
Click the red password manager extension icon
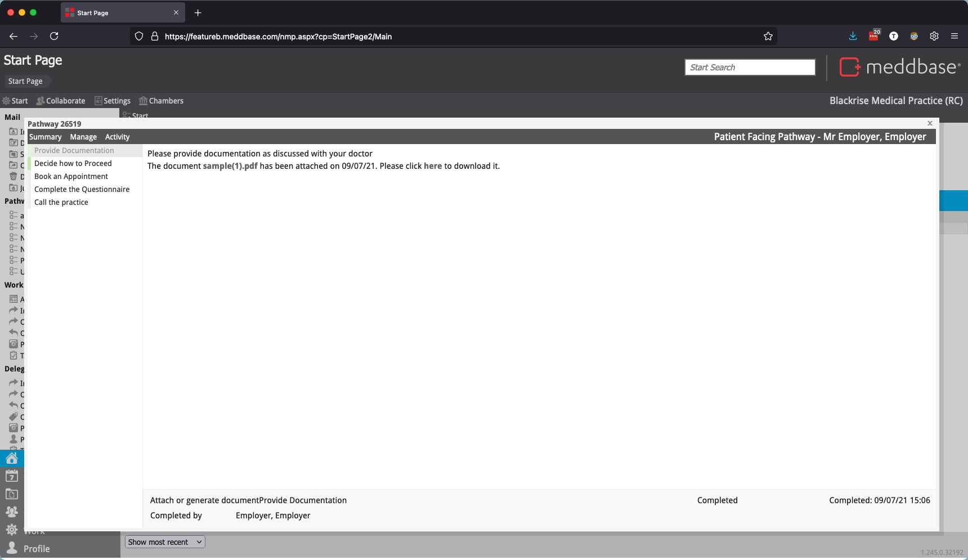(x=873, y=37)
